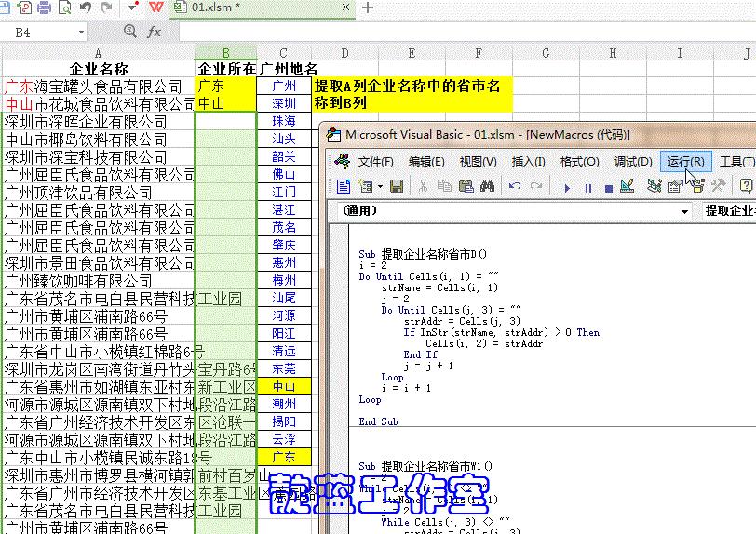Open Toolbox hammer icon in VBA toolbar
756x534 pixels.
click(719, 186)
